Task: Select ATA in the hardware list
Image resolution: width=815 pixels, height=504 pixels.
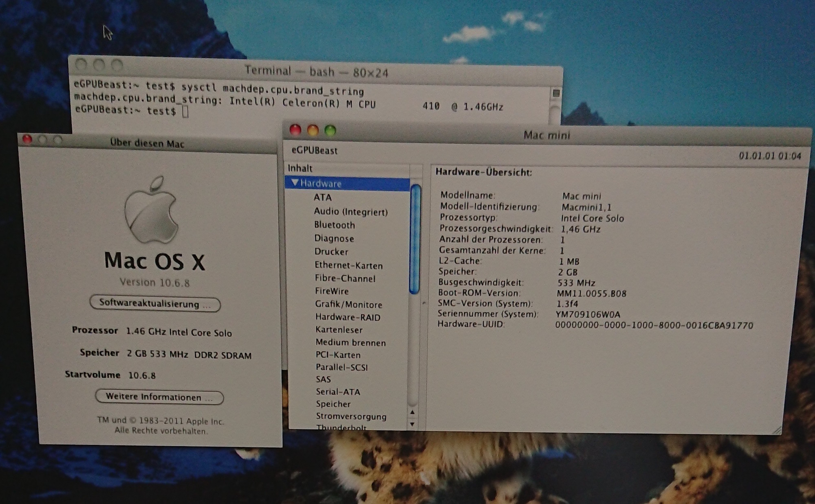Action: pos(322,197)
